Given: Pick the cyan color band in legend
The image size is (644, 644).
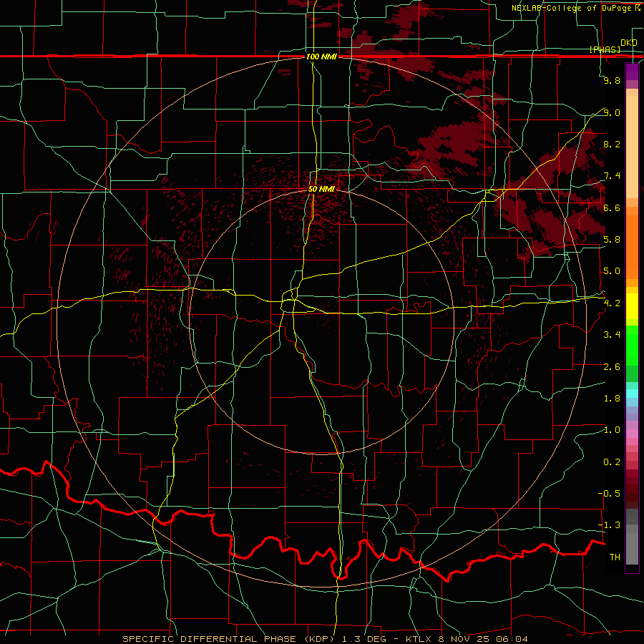Looking at the screenshot, I should [632, 394].
